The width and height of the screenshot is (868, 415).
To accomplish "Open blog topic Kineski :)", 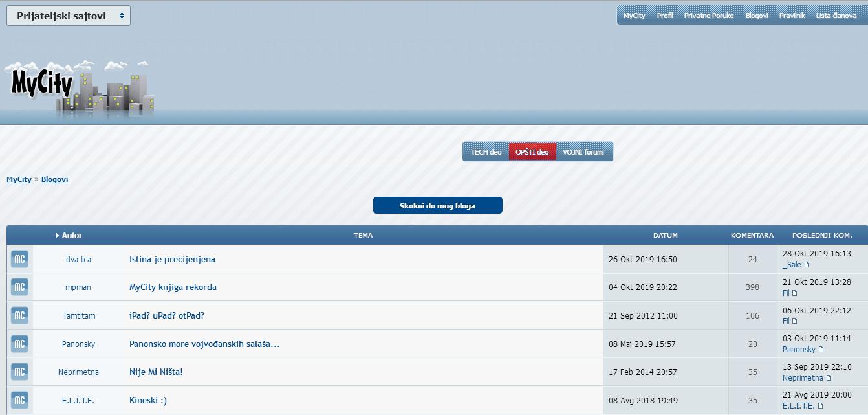I will coord(148,400).
